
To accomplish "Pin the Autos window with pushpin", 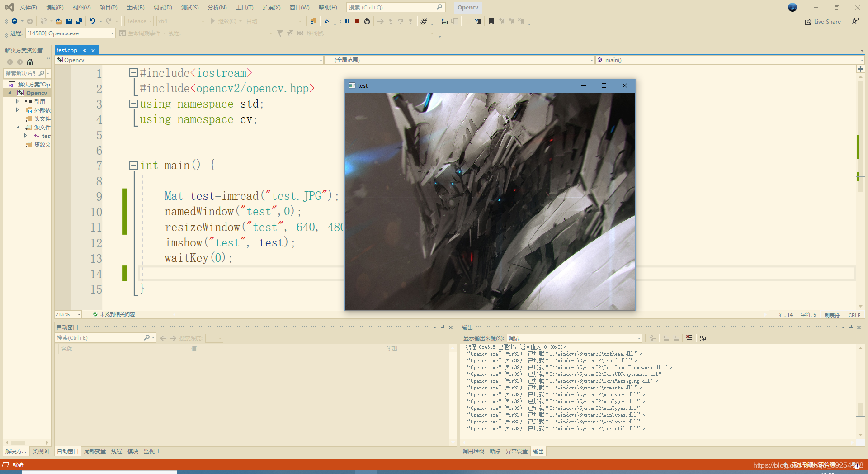I will (x=443, y=327).
